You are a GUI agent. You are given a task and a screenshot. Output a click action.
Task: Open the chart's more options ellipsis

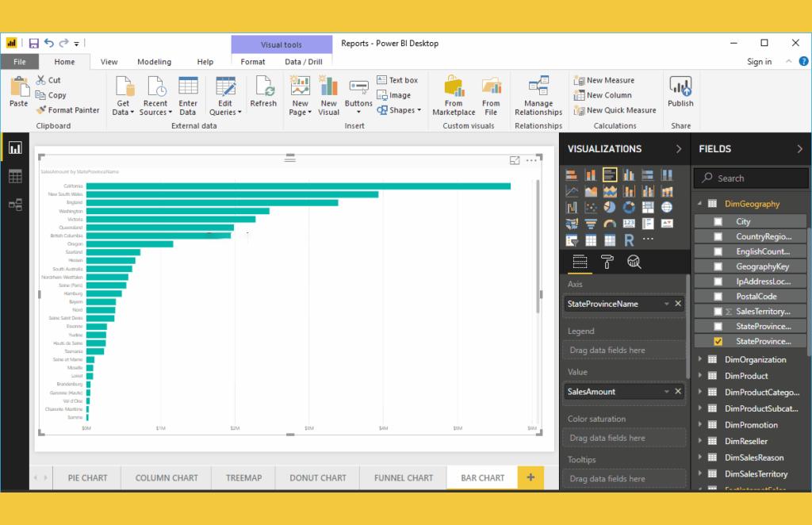531,160
